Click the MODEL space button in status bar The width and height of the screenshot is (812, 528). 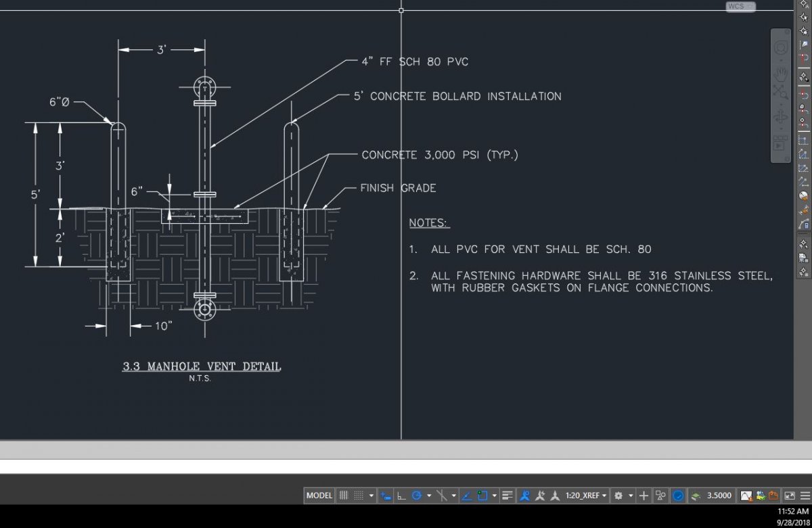click(319, 496)
